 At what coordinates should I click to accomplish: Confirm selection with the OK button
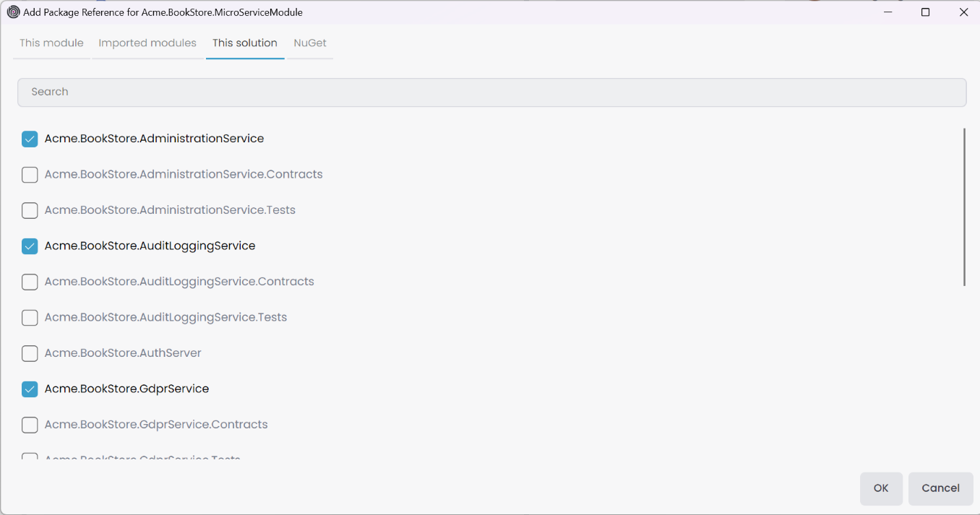(881, 488)
